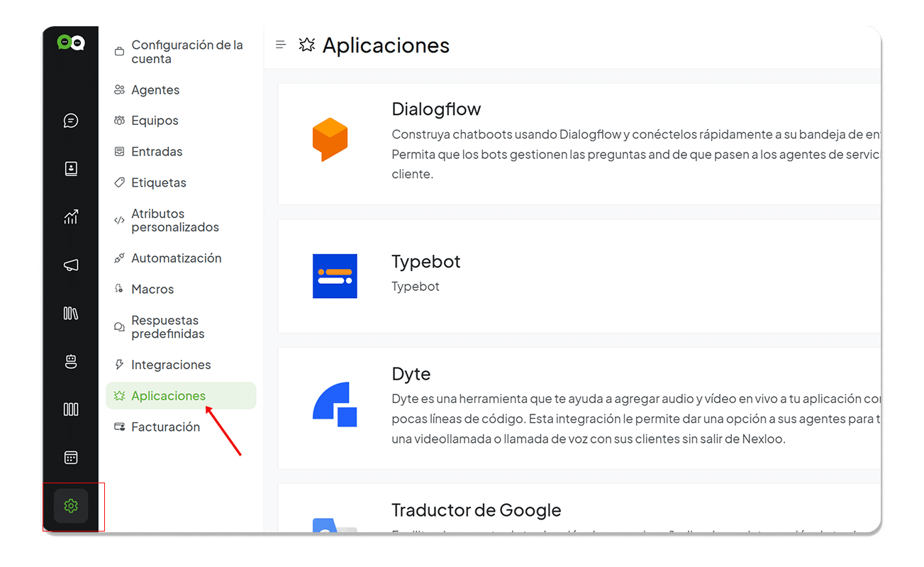Open the Agentes menu item
Image resolution: width=924 pixels, height=567 pixels.
[154, 89]
